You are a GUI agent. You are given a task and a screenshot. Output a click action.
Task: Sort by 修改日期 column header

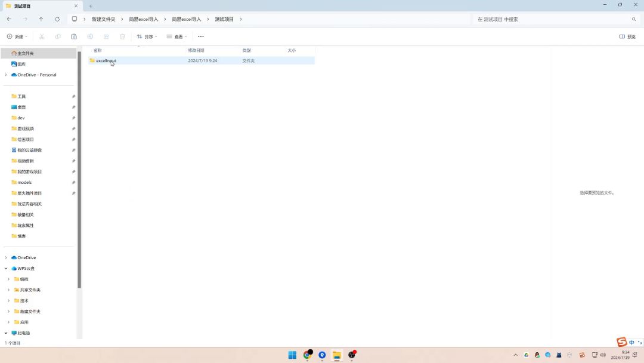pos(196,51)
